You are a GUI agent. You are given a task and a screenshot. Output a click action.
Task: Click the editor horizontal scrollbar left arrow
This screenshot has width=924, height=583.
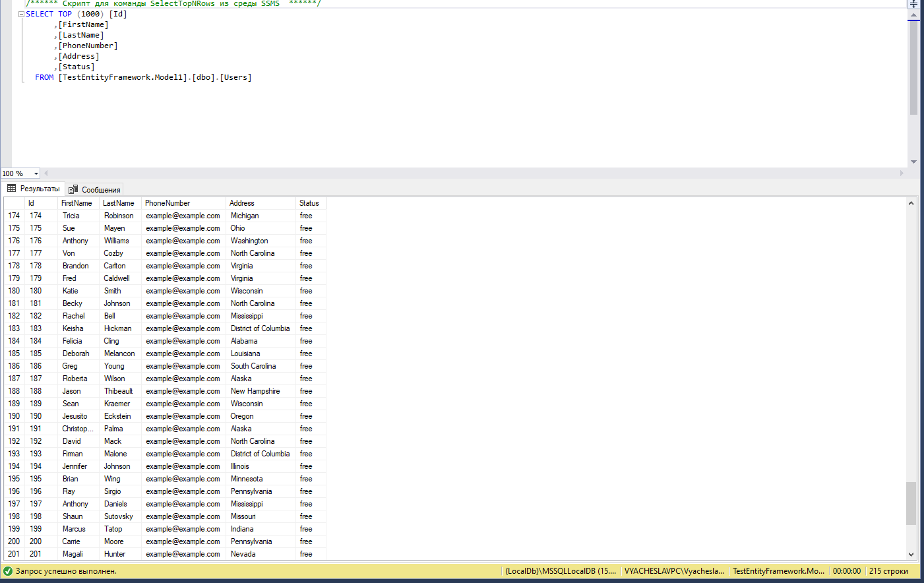tap(46, 173)
